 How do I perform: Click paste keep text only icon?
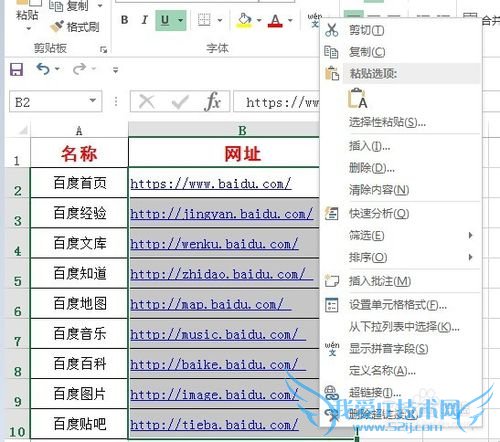tap(357, 99)
